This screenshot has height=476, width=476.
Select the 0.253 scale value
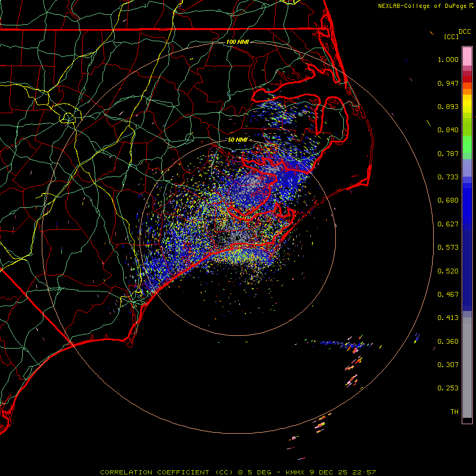[x=448, y=388]
